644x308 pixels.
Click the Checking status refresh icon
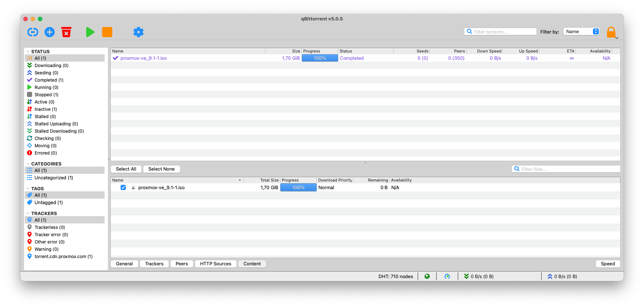coord(30,138)
